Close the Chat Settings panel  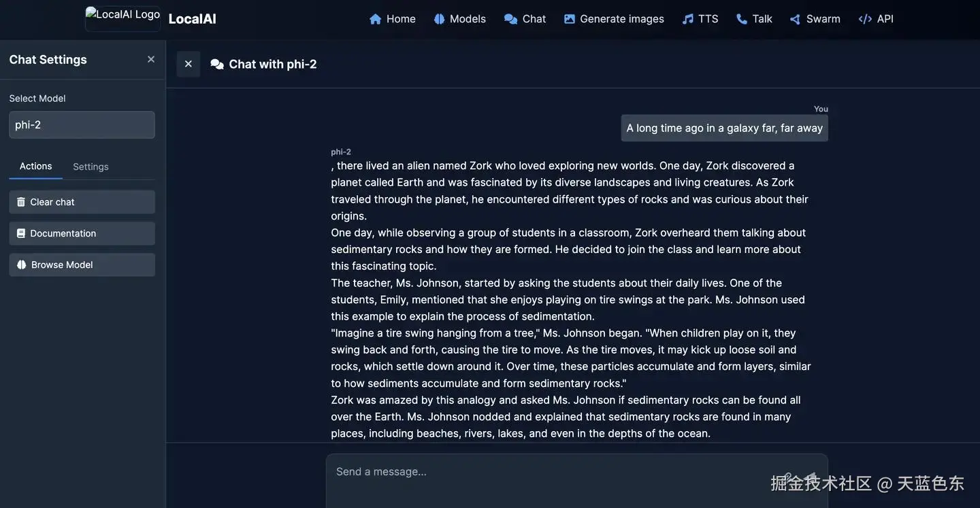(151, 59)
